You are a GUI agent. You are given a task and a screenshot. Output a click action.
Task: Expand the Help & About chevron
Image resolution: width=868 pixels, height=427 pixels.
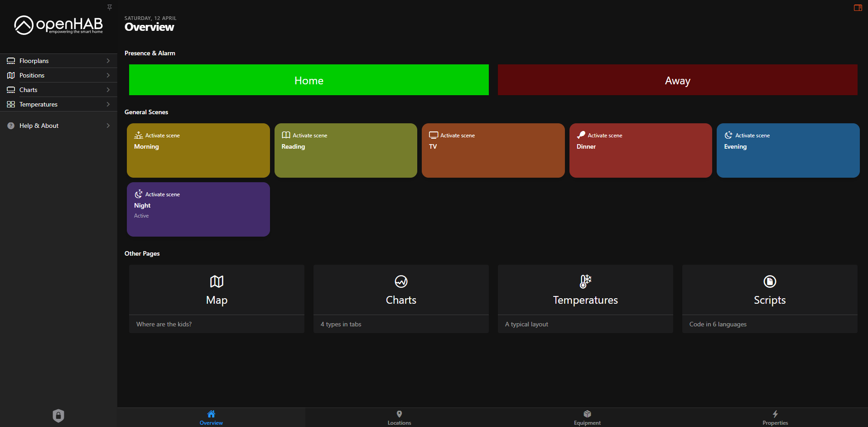(x=108, y=126)
